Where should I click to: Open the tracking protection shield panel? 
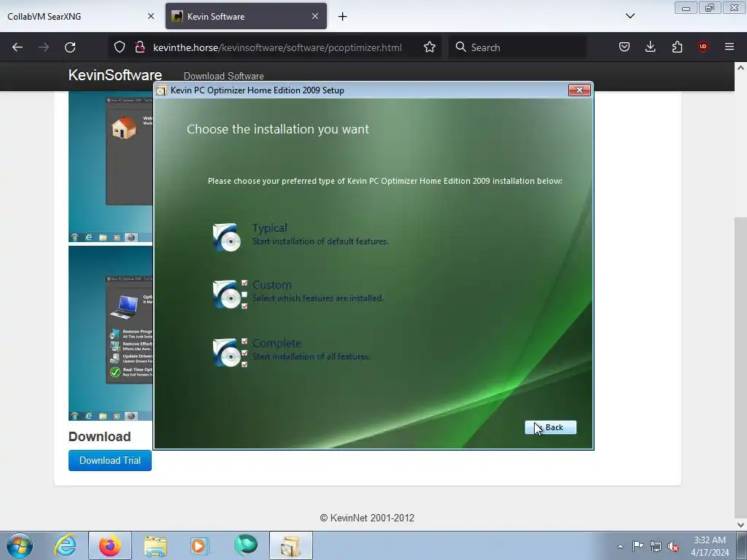120,47
